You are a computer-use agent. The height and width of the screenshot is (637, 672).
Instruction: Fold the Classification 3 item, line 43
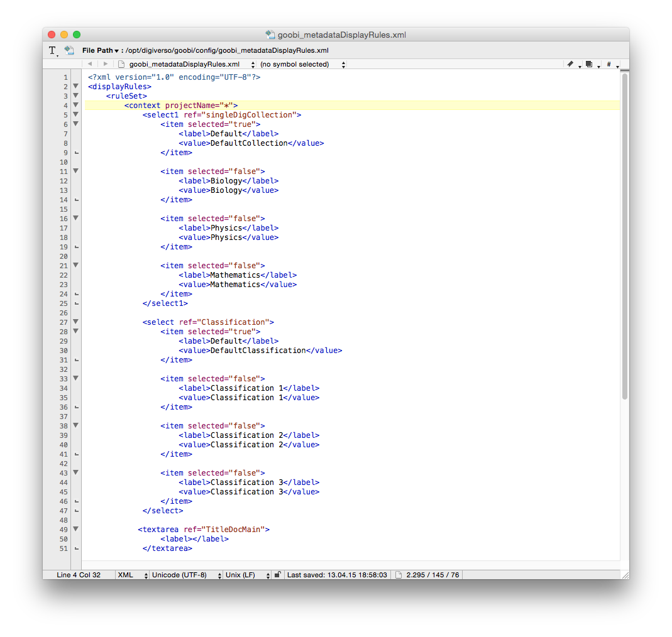click(x=76, y=472)
